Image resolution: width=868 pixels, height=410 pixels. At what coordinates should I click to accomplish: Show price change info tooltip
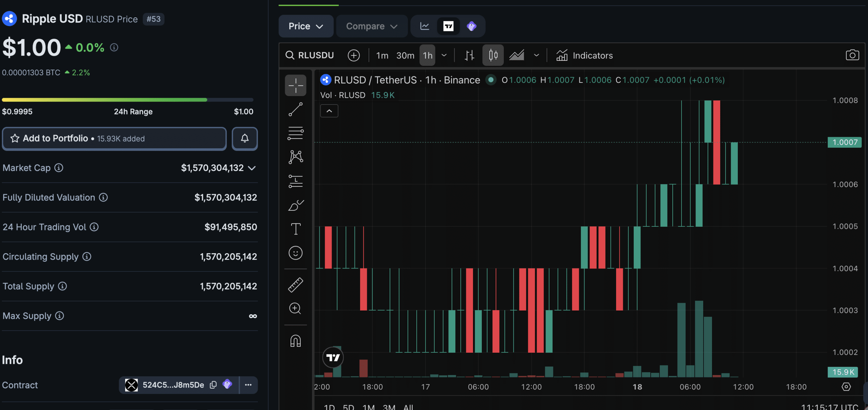[114, 48]
